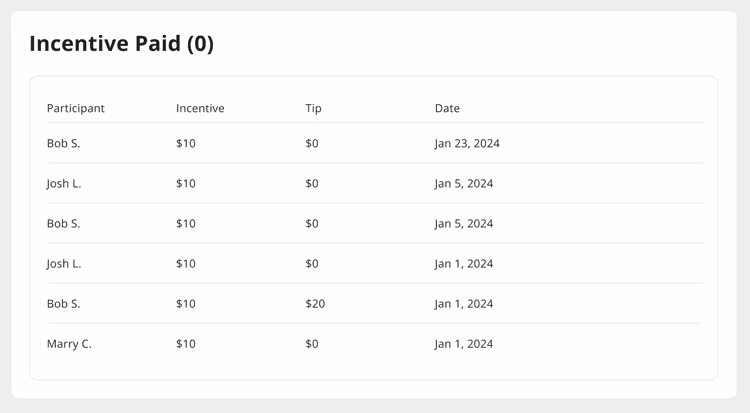The image size is (750, 413).
Task: Click $10 incentive in the first Bob S. row
Action: [186, 144]
